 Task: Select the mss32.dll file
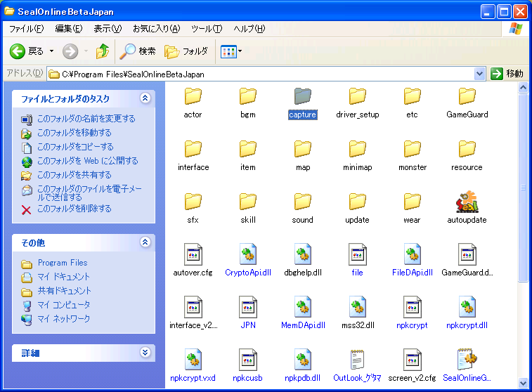tap(357, 307)
